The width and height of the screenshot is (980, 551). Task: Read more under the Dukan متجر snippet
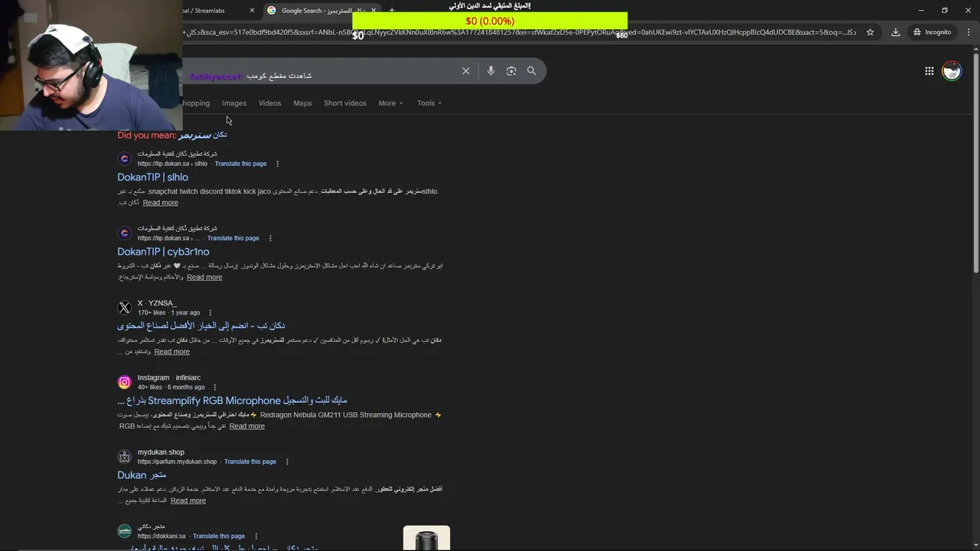[188, 500]
